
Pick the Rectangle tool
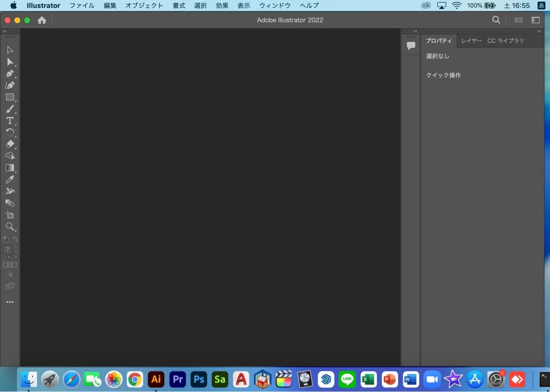tap(10, 97)
